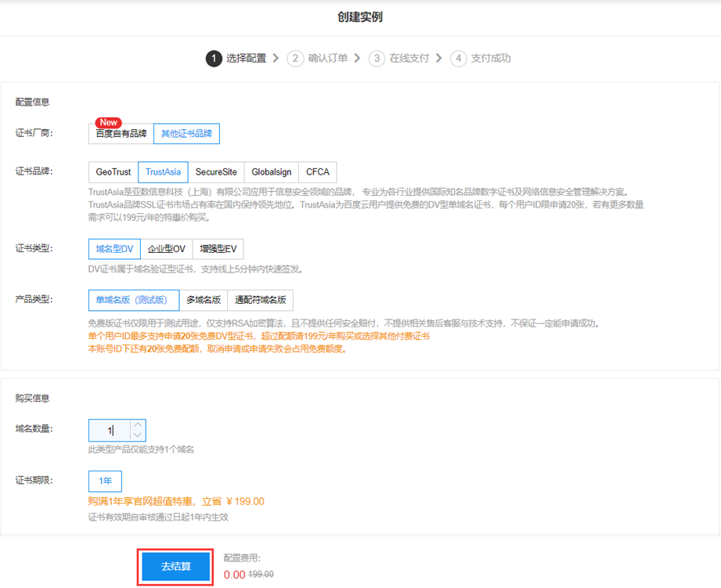Choose Globalsign certificate brand
Screen dimensions: 721x588
(272, 172)
